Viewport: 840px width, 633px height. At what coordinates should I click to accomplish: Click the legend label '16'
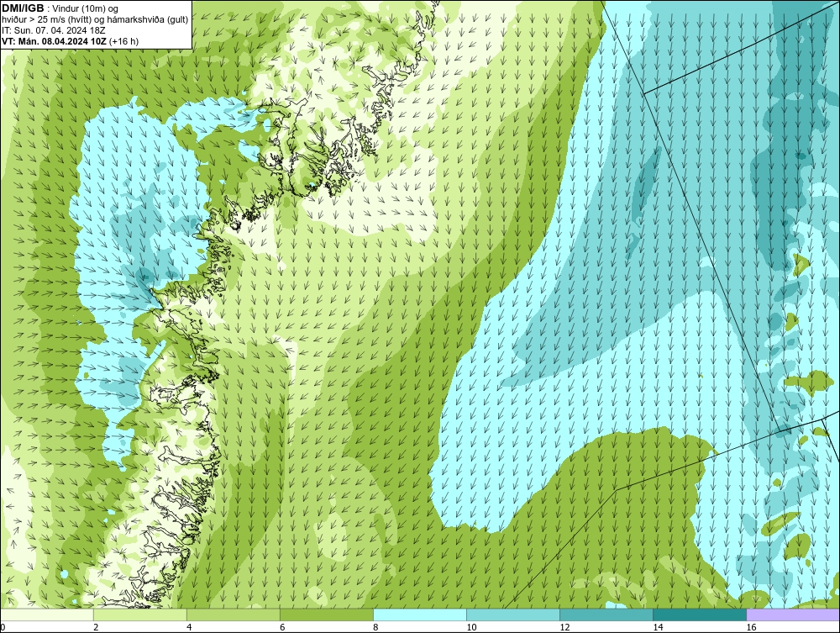[x=751, y=627]
